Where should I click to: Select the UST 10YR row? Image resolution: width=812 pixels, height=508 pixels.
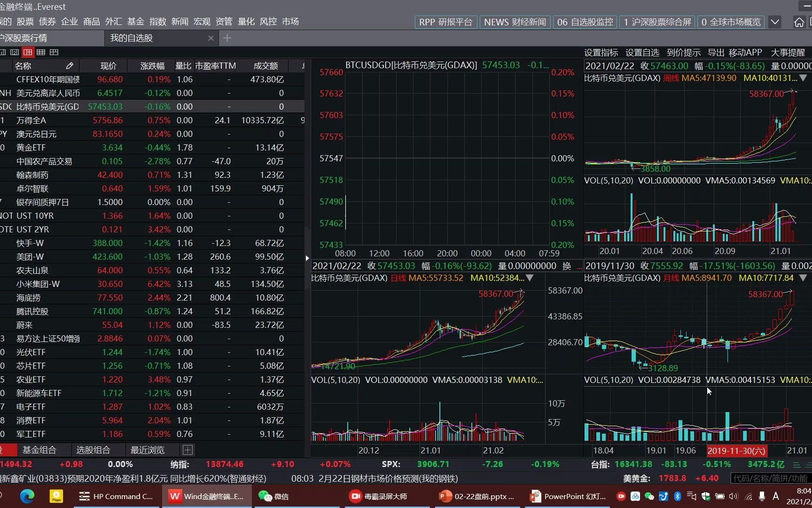coord(152,216)
